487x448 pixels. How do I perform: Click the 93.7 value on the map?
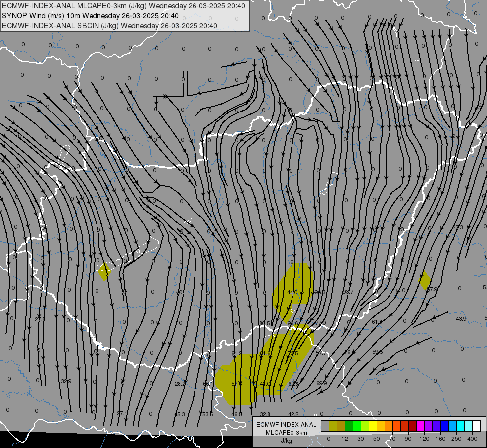[x=348, y=292]
